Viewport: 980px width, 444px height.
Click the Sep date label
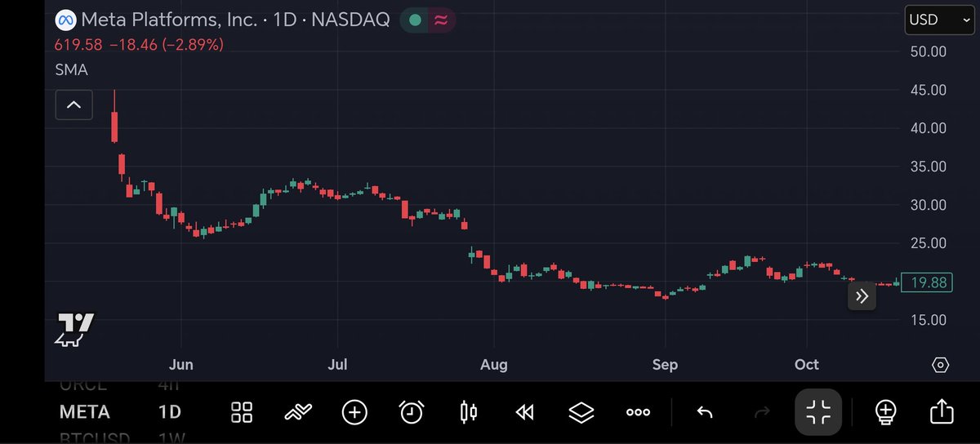(x=665, y=365)
